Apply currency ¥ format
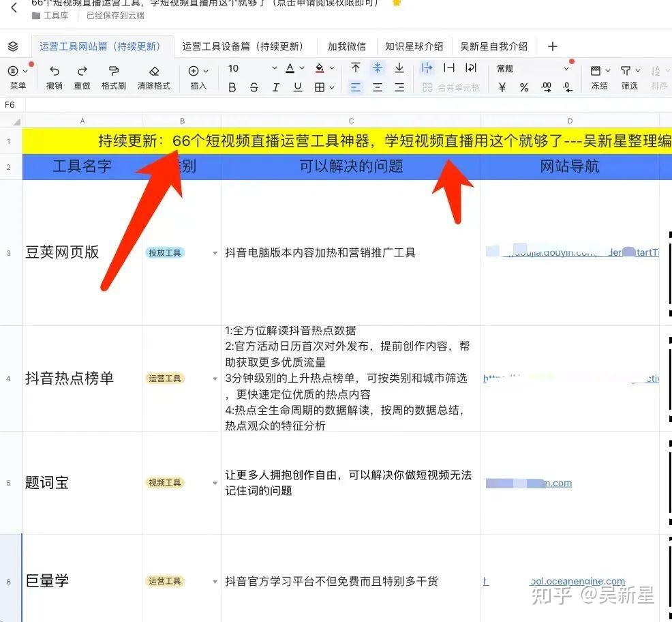This screenshot has width=672, height=622. tap(502, 87)
